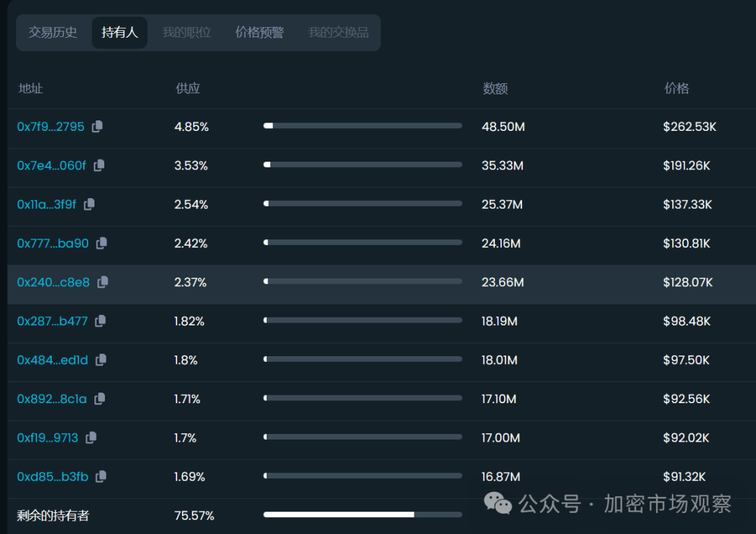The width and height of the screenshot is (756, 534).
Task: Click the 地址 column header
Action: click(x=30, y=88)
